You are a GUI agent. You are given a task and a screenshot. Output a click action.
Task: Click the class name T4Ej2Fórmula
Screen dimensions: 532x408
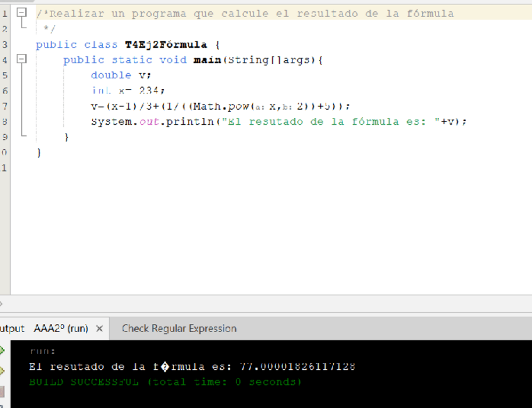(166, 44)
